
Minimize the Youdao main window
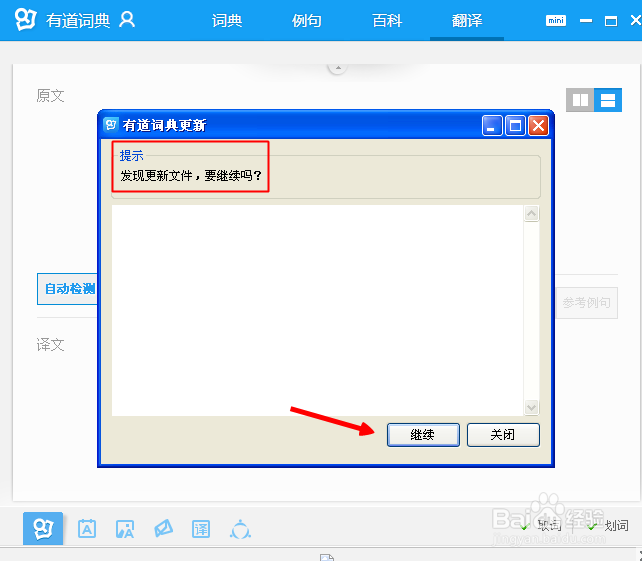click(586, 20)
